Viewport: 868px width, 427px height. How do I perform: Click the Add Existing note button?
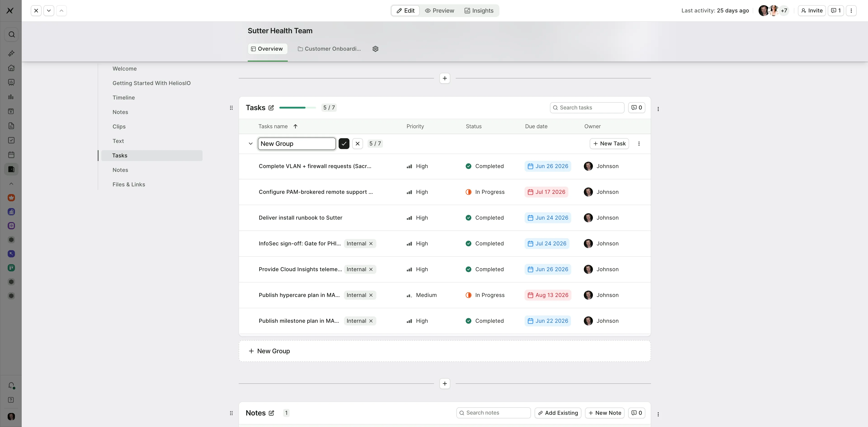[x=558, y=413]
